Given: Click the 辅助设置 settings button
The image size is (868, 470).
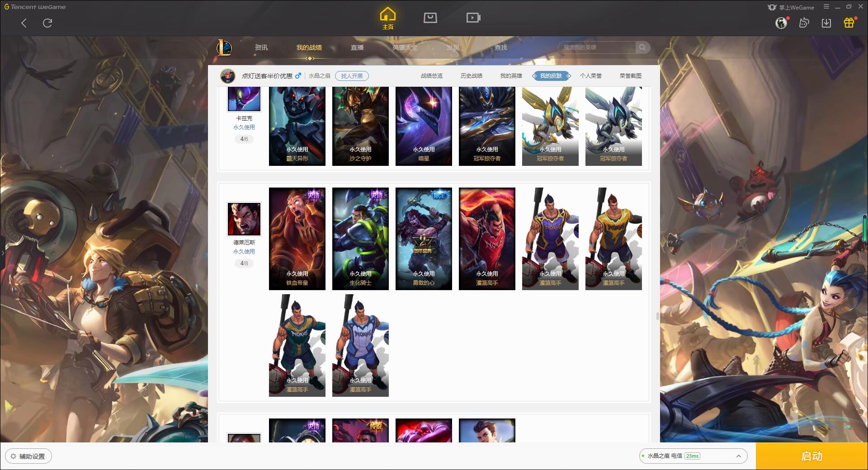Looking at the screenshot, I should [x=28, y=456].
